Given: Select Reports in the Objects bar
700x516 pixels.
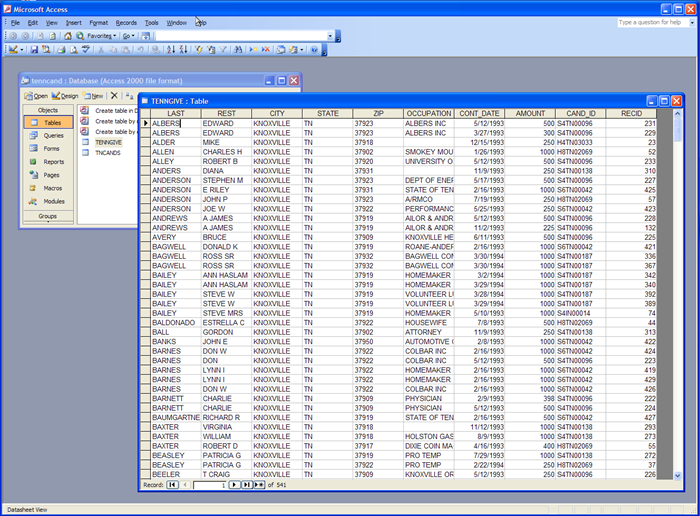Looking at the screenshot, I should [48, 162].
